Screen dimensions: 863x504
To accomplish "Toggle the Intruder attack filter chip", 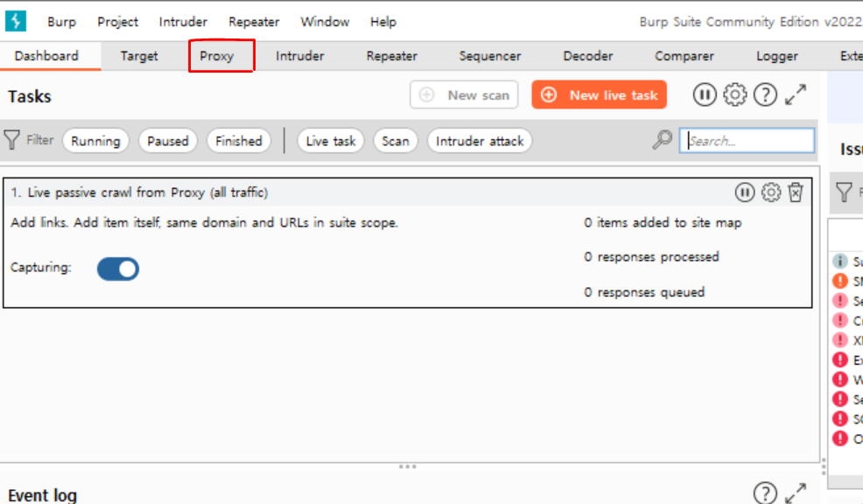I will tap(480, 141).
